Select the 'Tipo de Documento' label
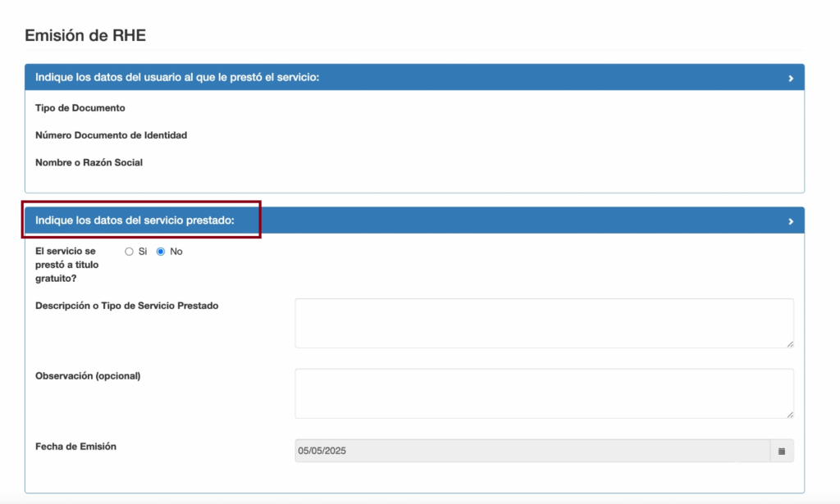The image size is (840, 504). click(x=79, y=107)
